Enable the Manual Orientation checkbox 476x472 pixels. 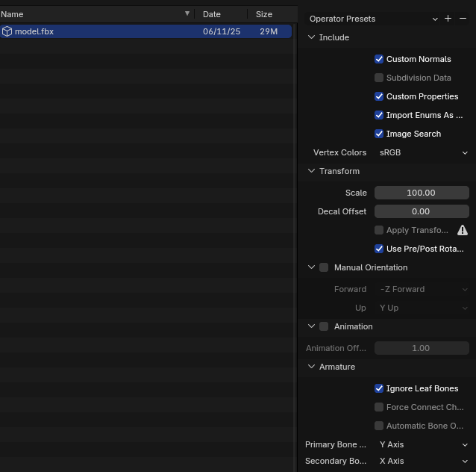pos(324,267)
